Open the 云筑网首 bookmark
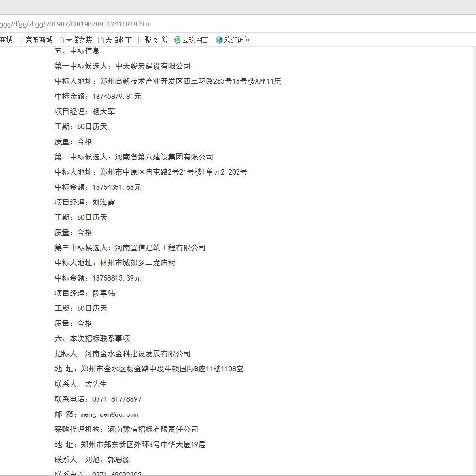The image size is (476, 476). [x=191, y=40]
